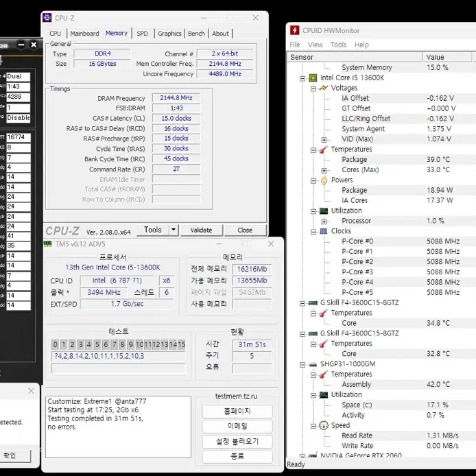Screen dimensions: 476x476
Task: Open the Tools dropdown arrow in CPU-Z
Action: click(174, 230)
